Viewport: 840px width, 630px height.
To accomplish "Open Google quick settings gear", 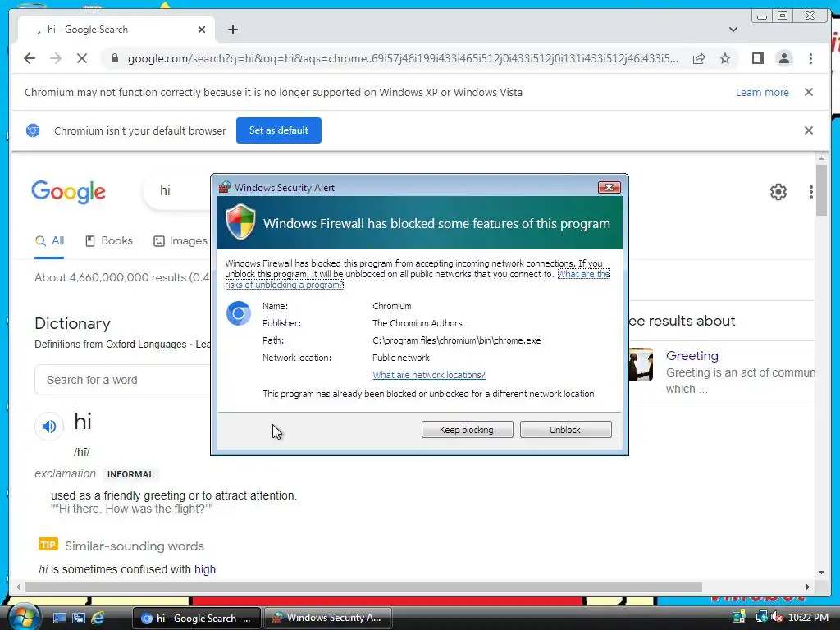I will [778, 192].
